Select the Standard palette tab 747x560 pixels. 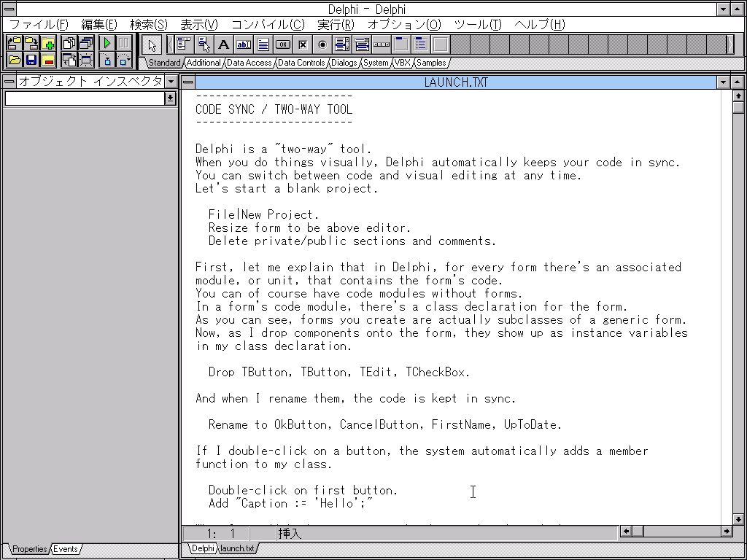[x=164, y=63]
